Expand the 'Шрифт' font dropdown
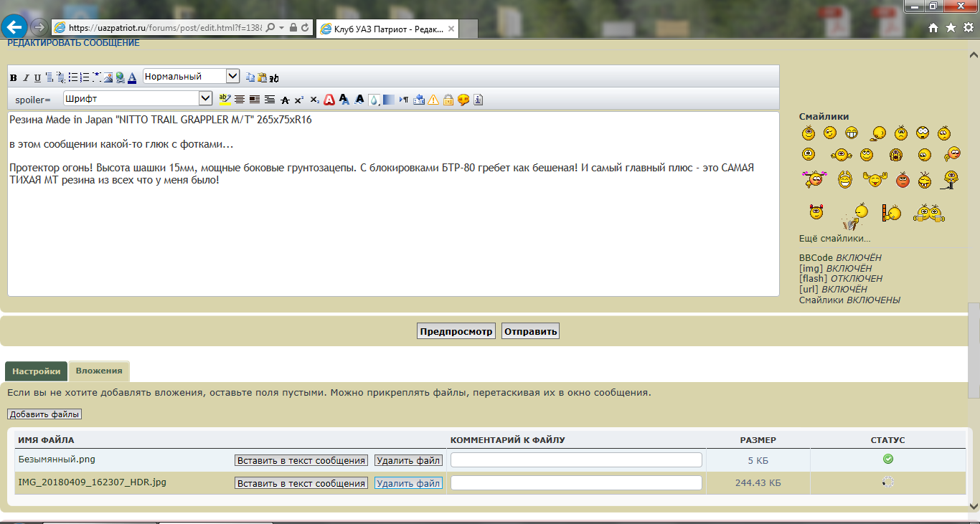This screenshot has height=524, width=980. [205, 98]
